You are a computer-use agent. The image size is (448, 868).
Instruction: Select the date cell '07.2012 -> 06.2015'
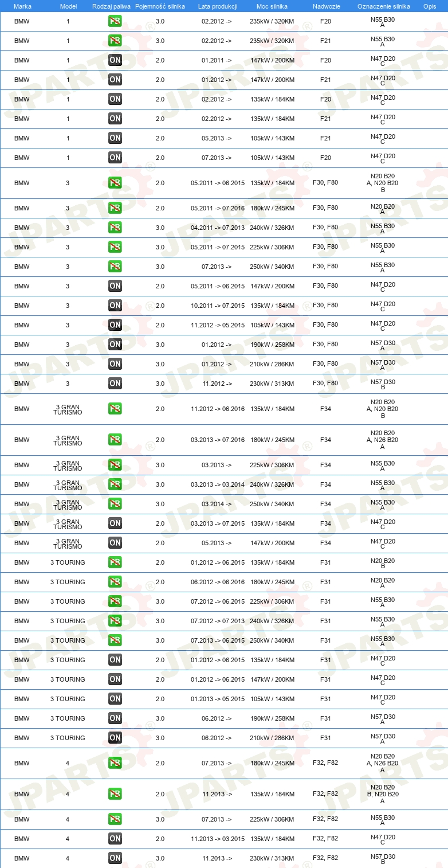click(218, 601)
